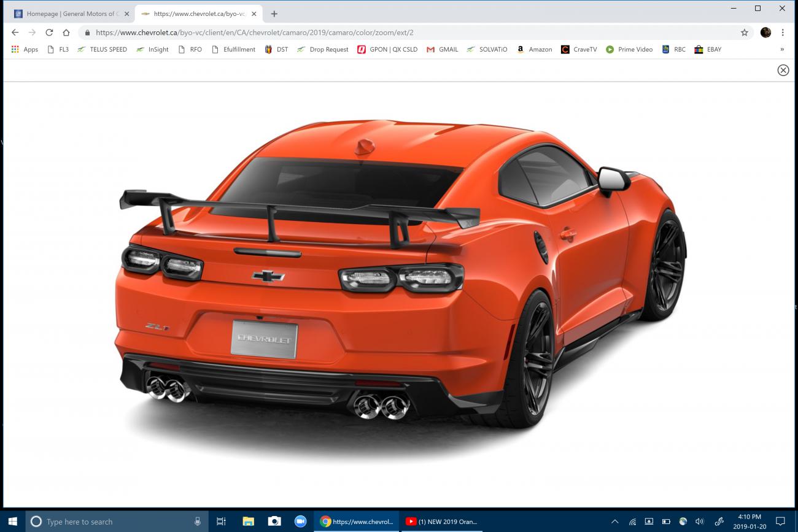Viewport: 798px width, 532px height.
Task: Open the RBC bookmark
Action: pyautogui.click(x=673, y=49)
